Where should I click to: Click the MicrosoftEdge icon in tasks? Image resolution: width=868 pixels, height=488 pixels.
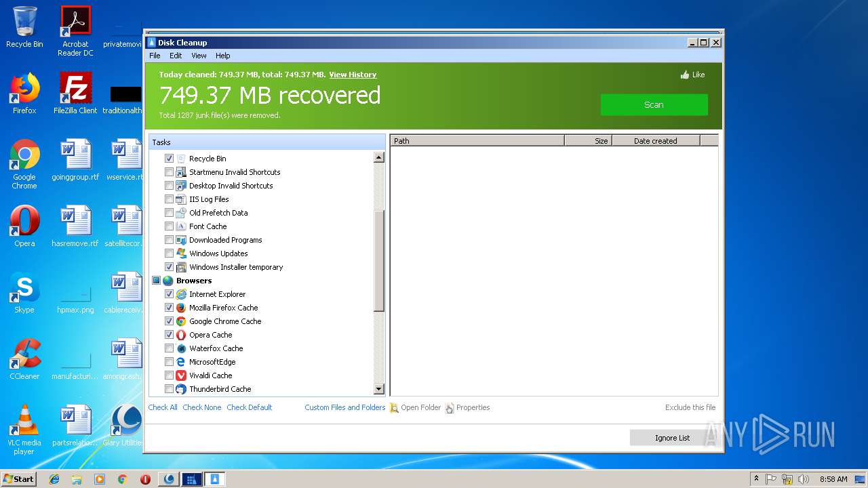point(181,362)
